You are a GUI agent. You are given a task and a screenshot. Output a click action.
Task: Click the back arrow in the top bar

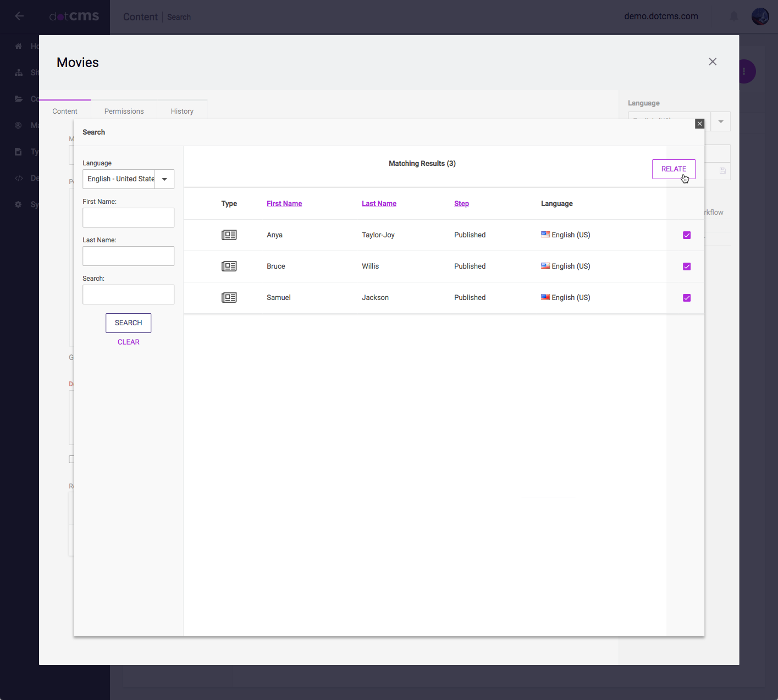(x=19, y=16)
